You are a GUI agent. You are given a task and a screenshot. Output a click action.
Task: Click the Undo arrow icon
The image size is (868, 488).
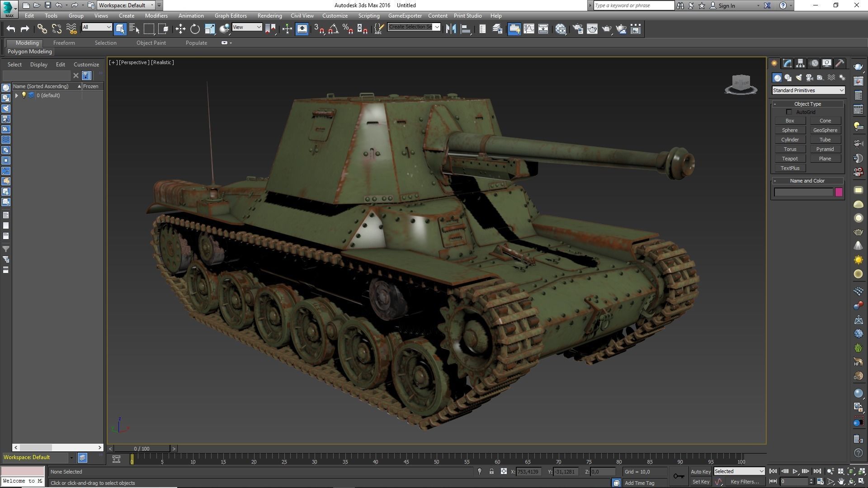(x=11, y=29)
